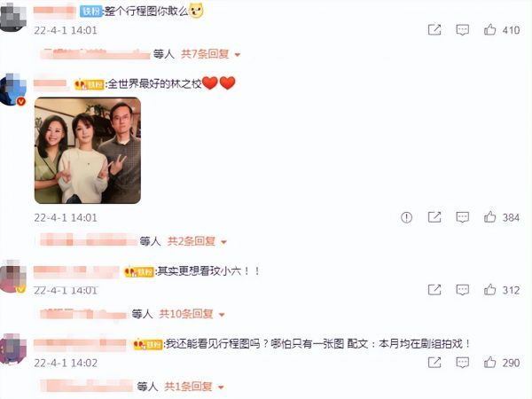Repost the comment with 384 likes

click(x=434, y=217)
